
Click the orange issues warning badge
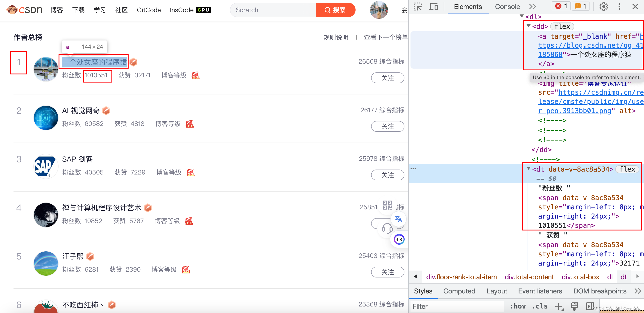pyautogui.click(x=581, y=6)
